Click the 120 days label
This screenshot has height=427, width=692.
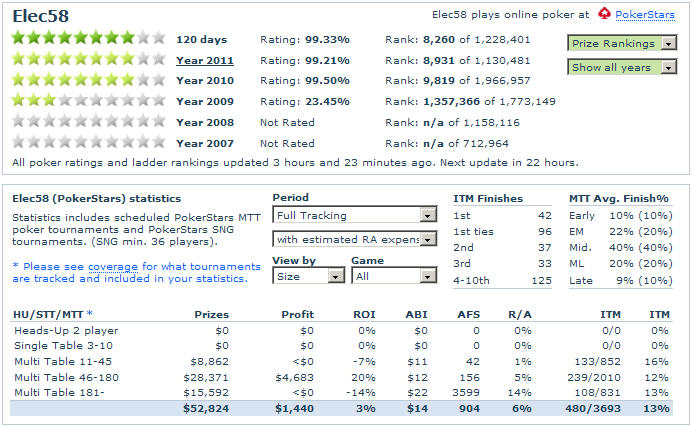point(202,40)
